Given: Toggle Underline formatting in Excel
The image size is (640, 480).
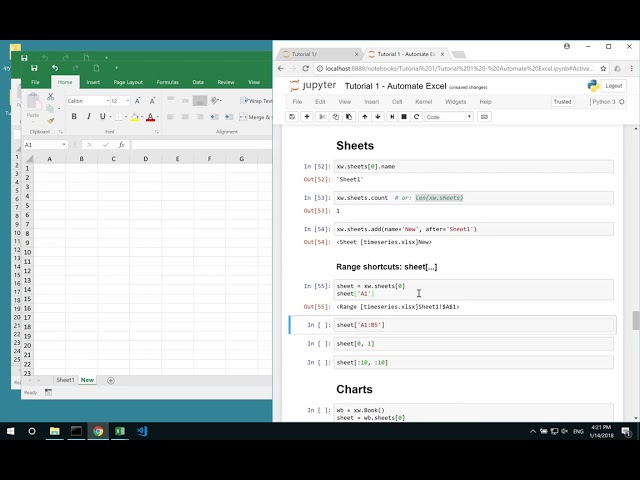Looking at the screenshot, I should coord(103,117).
